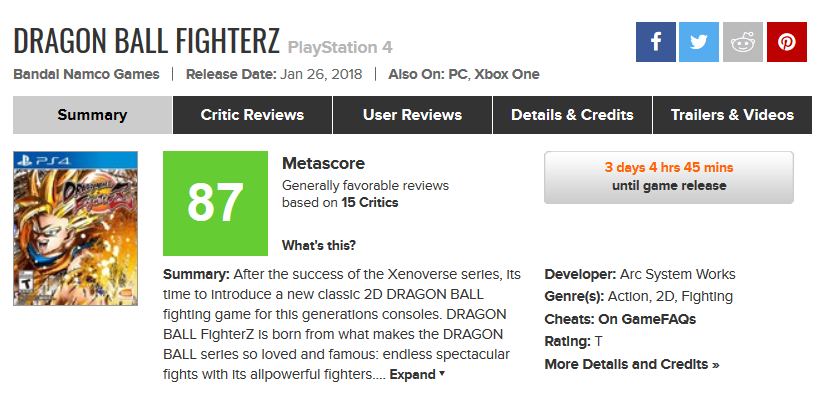Viewport: 823px width, 396px height.
Task: Click the Dragon Ball FighterZ cover art
Action: (x=76, y=228)
